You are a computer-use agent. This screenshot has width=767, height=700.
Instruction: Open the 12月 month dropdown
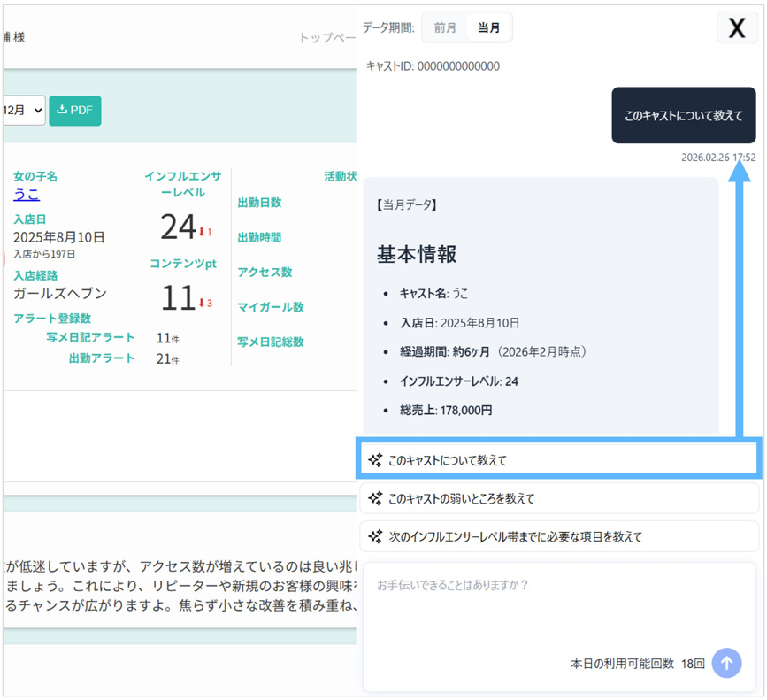pos(23,111)
